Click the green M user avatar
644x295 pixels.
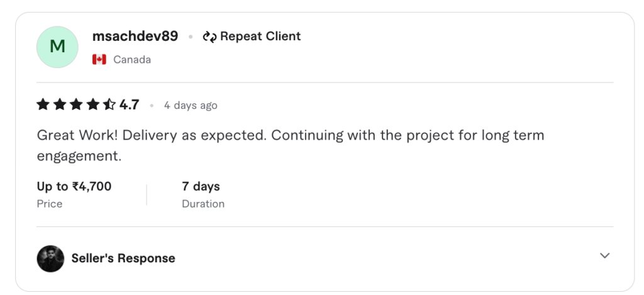point(57,47)
